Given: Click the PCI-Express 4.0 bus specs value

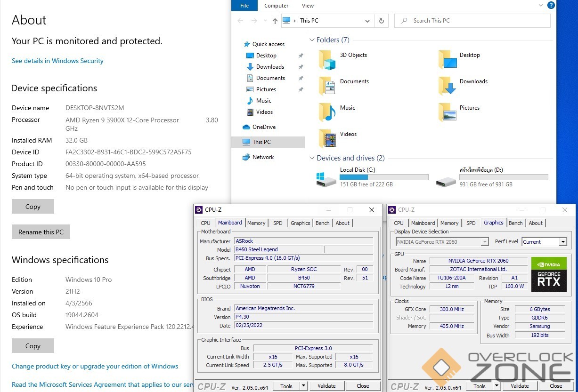Looking at the screenshot, I should click(303, 258).
